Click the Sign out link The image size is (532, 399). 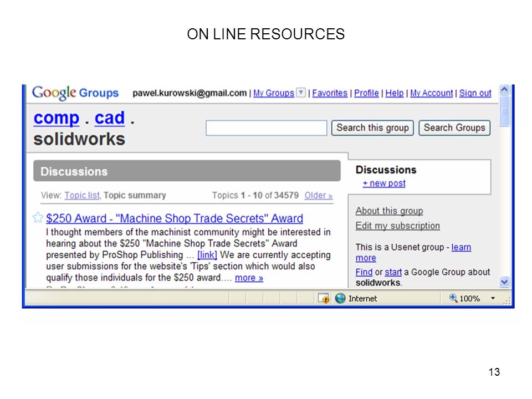[x=475, y=93]
